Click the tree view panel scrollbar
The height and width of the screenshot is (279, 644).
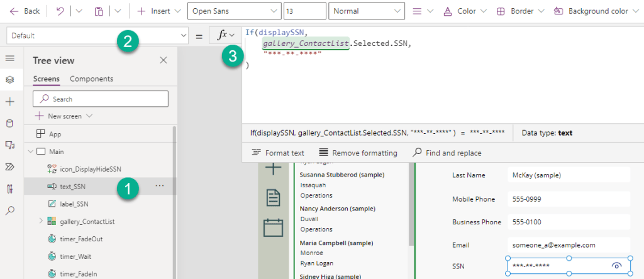coord(175,203)
